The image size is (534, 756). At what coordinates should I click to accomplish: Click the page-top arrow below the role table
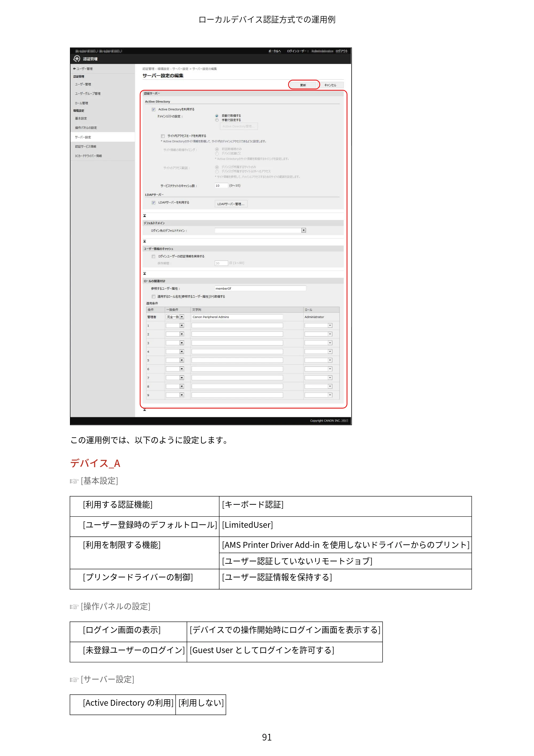[144, 410]
